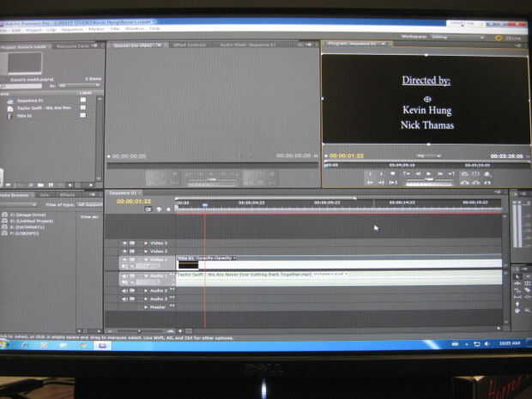Click Step Back in Program monitor
Image resolution: width=532 pixels, height=399 pixels.
click(x=418, y=173)
